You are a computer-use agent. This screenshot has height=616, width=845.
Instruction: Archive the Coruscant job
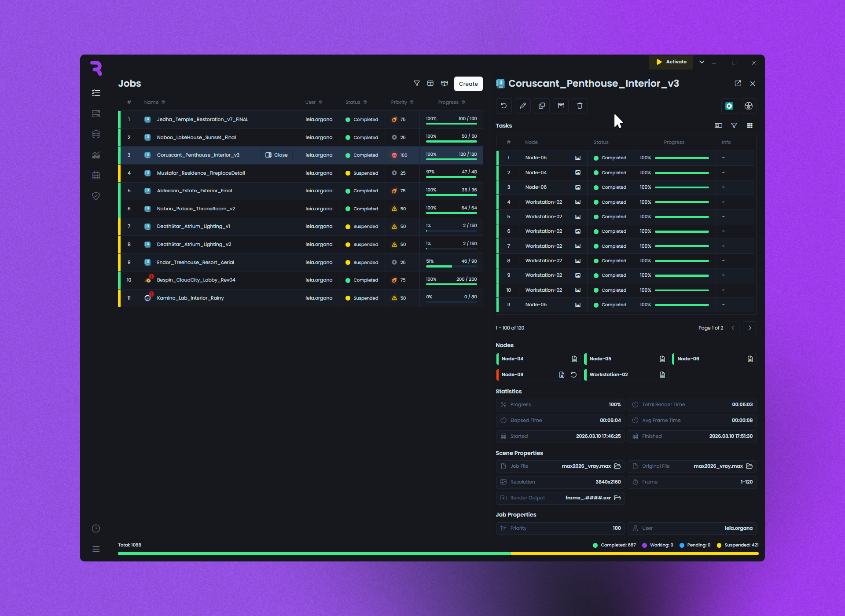click(x=561, y=106)
